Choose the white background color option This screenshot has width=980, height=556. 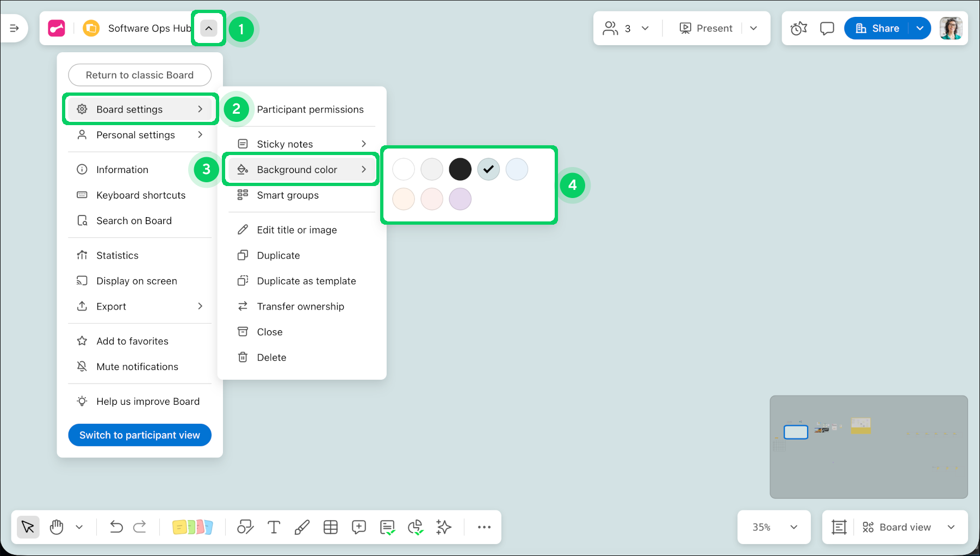tap(404, 169)
